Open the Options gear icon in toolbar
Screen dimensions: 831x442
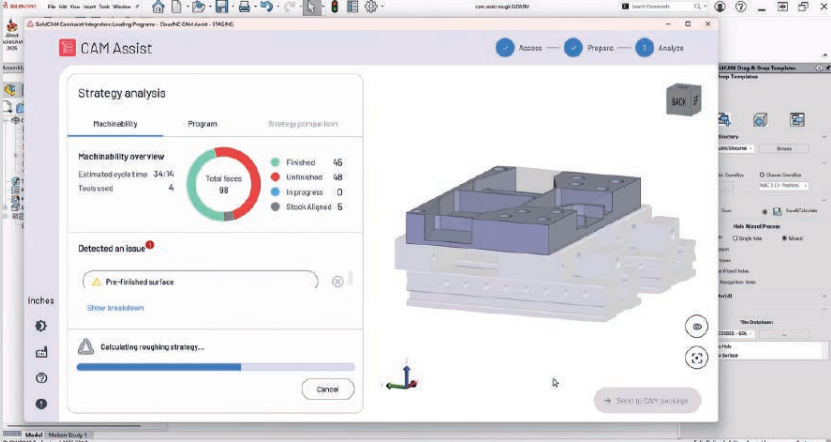[371, 7]
